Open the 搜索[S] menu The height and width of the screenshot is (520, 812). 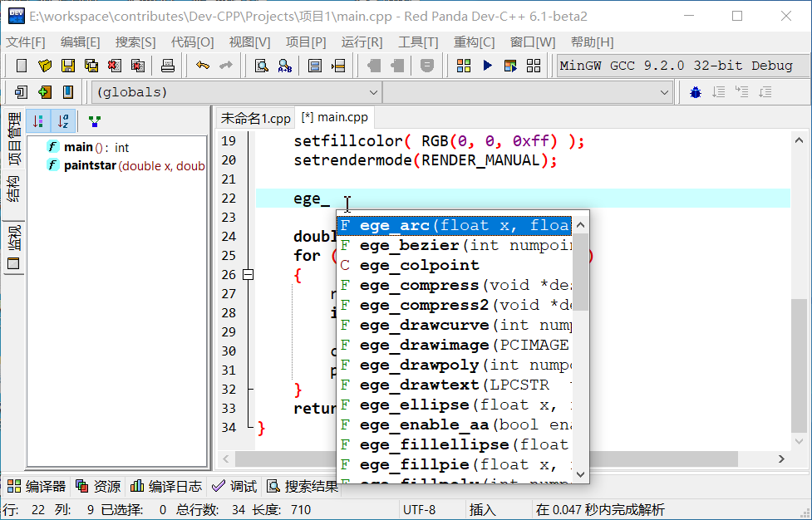135,42
